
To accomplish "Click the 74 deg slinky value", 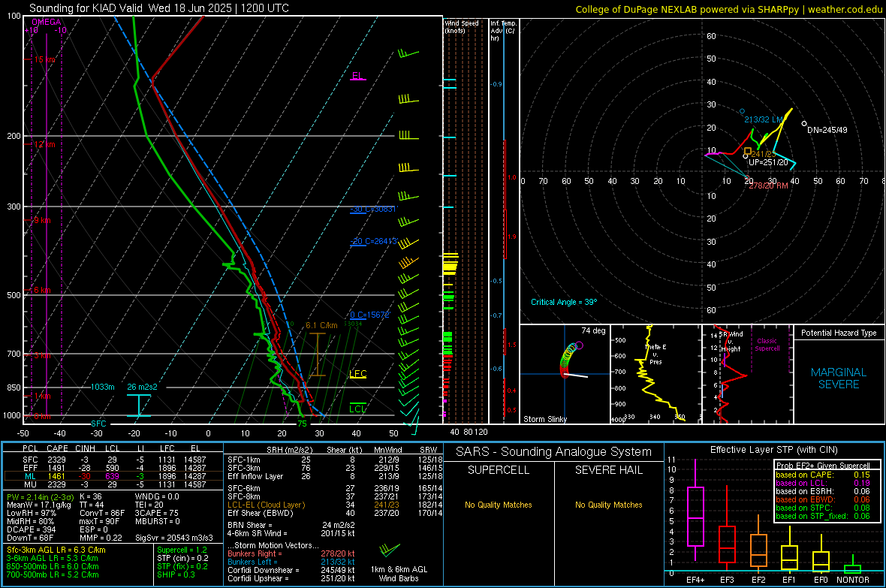I will [593, 330].
